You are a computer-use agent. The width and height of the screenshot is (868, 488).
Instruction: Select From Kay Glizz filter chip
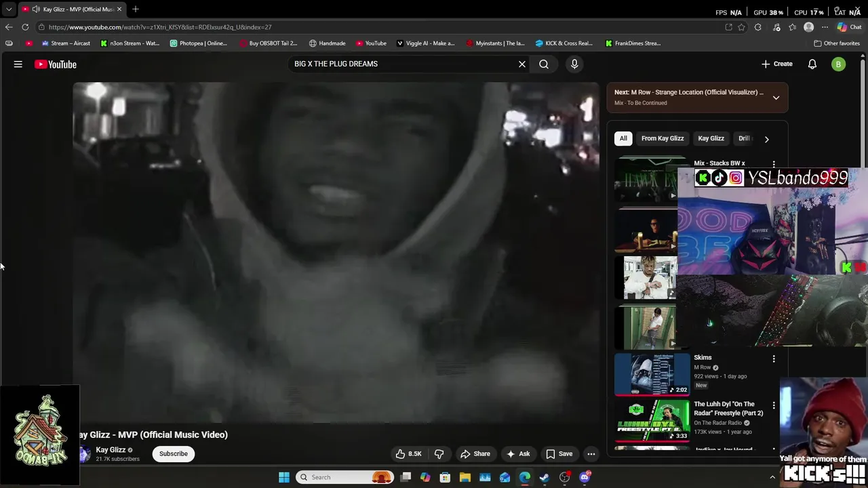[x=663, y=138]
